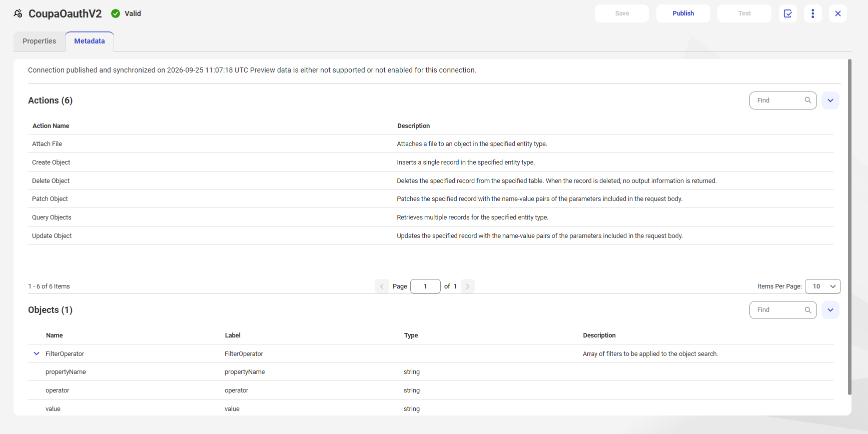Click the operator name cell
Screen dimensions: 868x434
(x=58, y=390)
